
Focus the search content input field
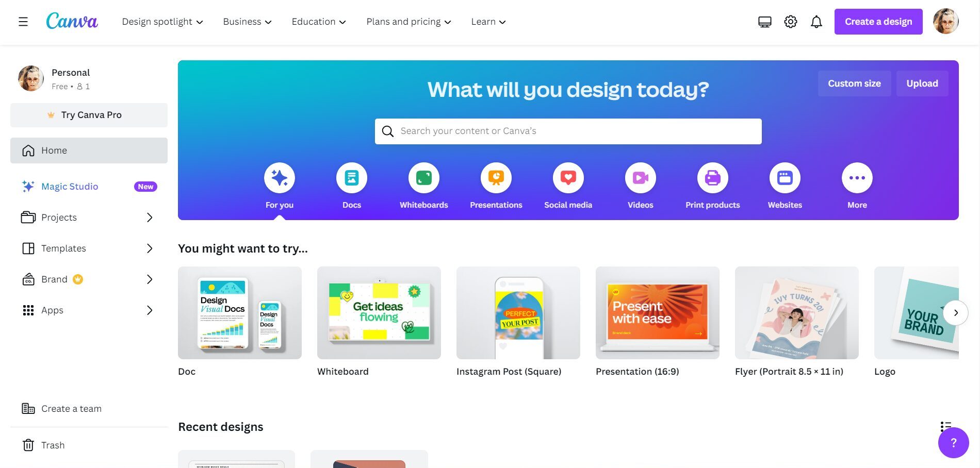click(568, 131)
